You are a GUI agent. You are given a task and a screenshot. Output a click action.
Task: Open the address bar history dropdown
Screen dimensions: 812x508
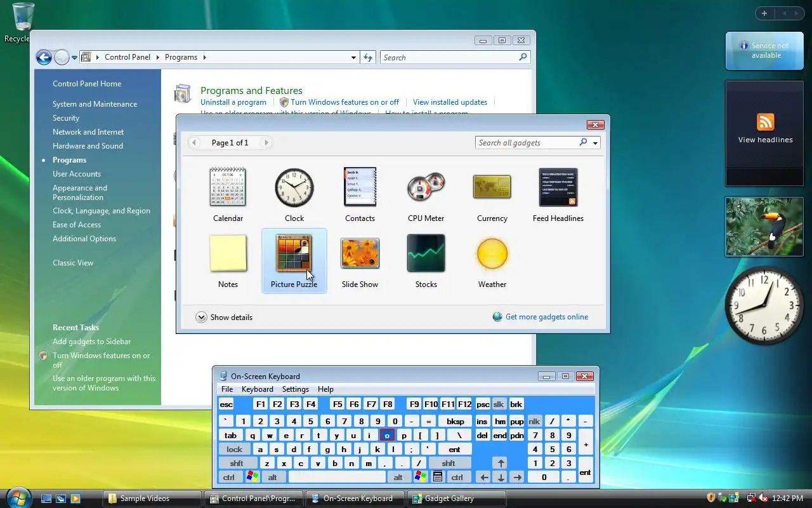[x=353, y=57]
